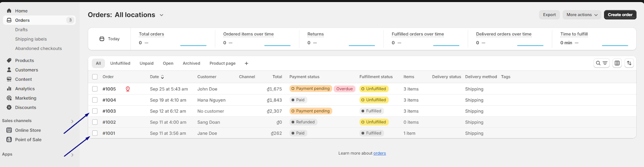This screenshot has width=644, height=167.
Task: Follow the orders learn more link
Action: (x=380, y=153)
